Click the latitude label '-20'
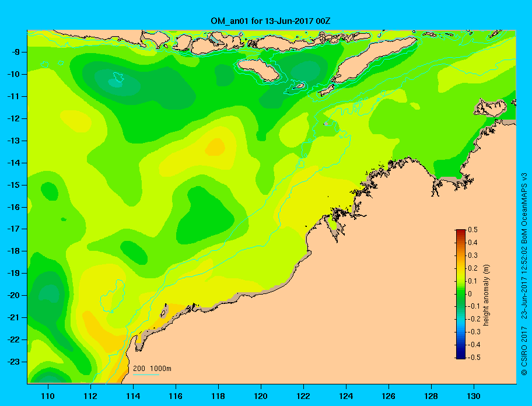532x406 pixels. pos(12,295)
